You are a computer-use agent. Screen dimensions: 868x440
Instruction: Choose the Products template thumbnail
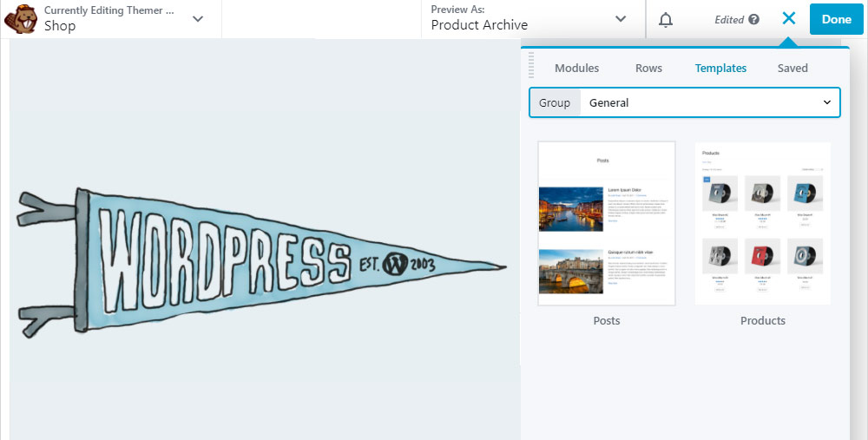click(763, 223)
